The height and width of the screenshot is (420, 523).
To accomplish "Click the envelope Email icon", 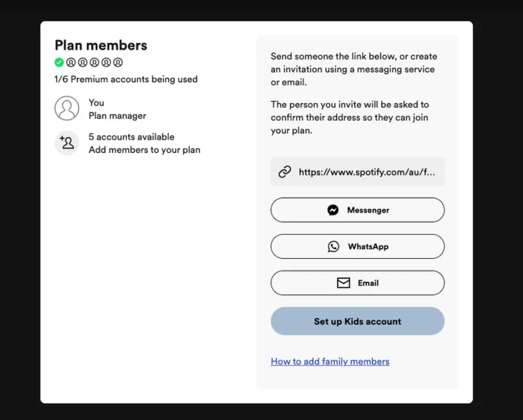I will tap(343, 283).
